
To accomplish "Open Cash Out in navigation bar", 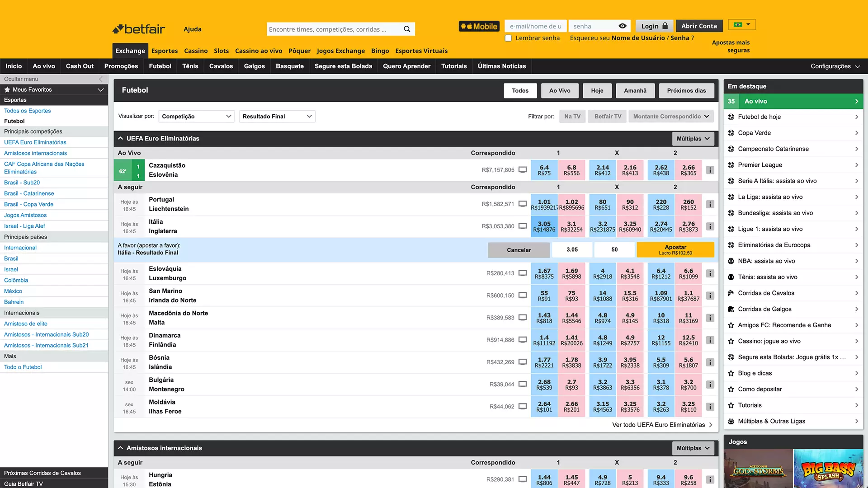I will coord(80,66).
